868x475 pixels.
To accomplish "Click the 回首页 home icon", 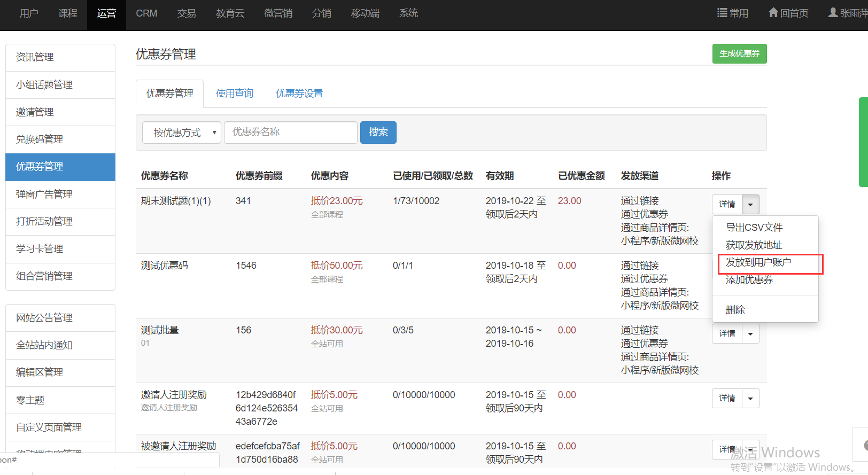I will 773,13.
